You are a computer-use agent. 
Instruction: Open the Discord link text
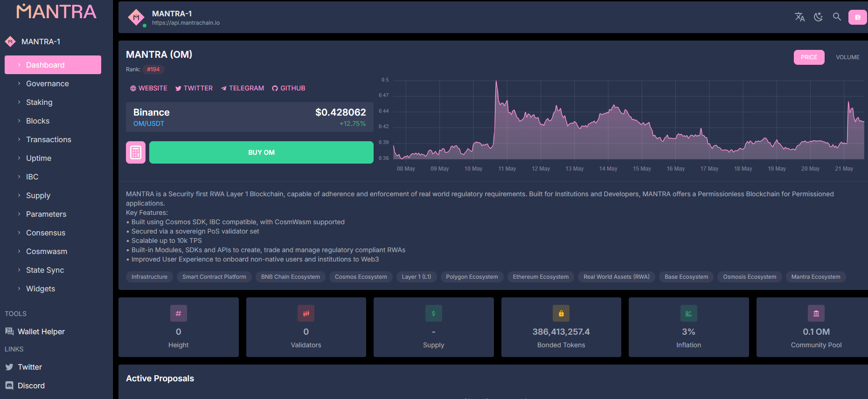(x=31, y=385)
